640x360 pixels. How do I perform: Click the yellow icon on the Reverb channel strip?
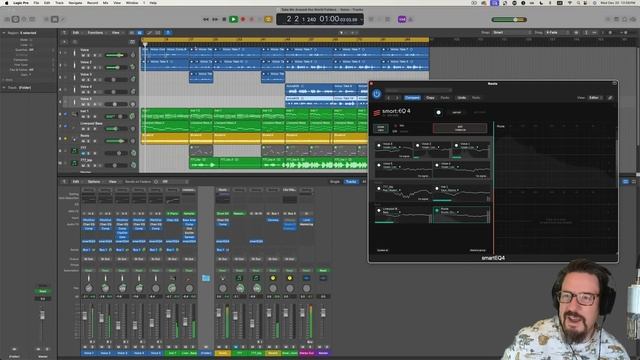coord(273,278)
